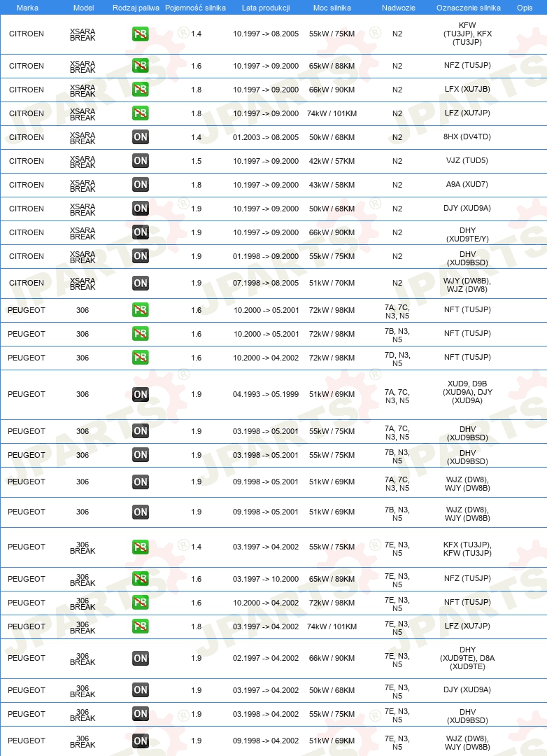Click the Moc silnika column header
Screen dimensions: 547x756
[x=332, y=8]
